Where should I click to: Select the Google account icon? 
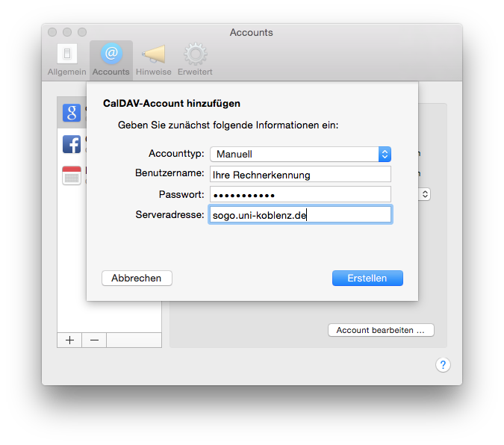click(x=72, y=113)
